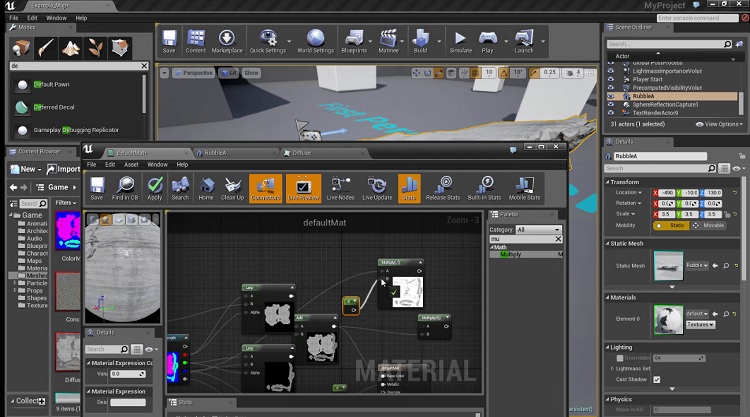Open the Matinee clapperboard icon

[x=388, y=41]
